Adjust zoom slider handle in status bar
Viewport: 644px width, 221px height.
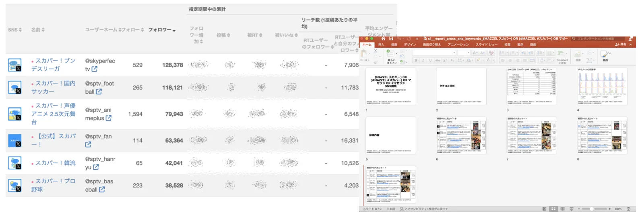[592, 209]
